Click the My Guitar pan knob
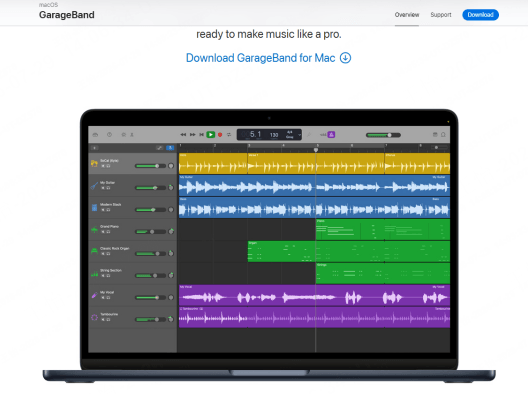 coord(171,188)
